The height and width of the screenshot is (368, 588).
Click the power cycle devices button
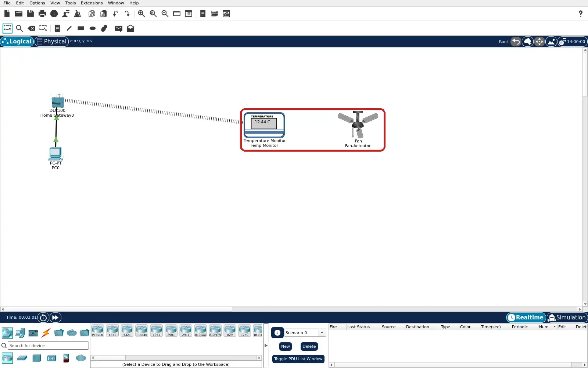pos(43,317)
